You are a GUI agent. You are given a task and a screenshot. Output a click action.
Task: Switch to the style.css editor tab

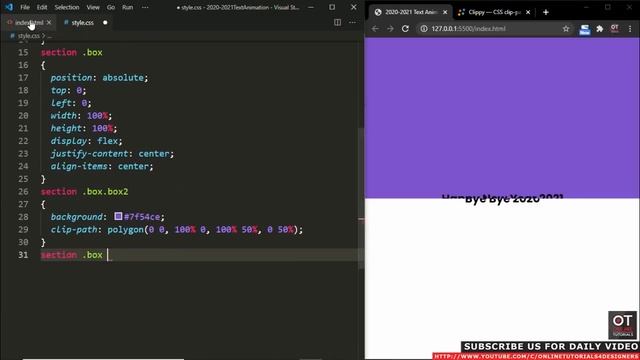coord(82,22)
